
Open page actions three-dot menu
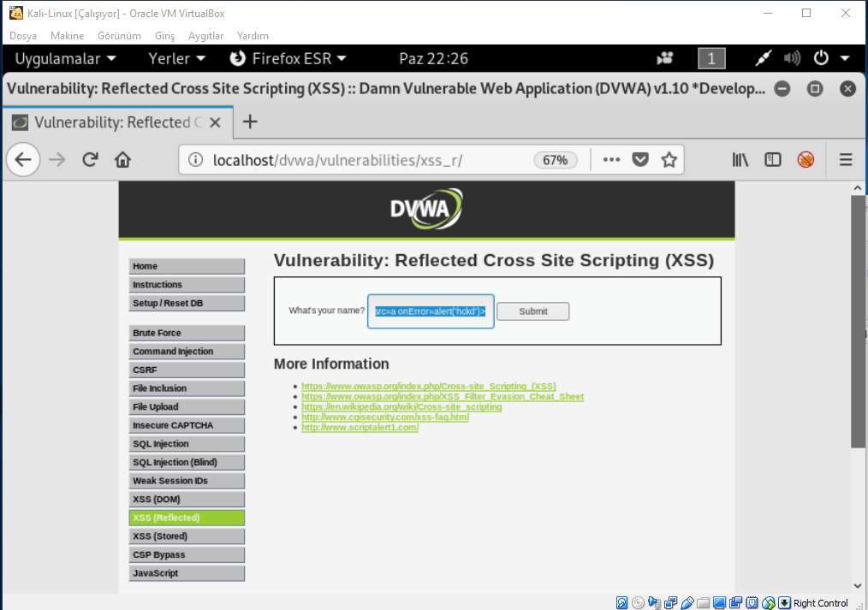click(x=610, y=160)
